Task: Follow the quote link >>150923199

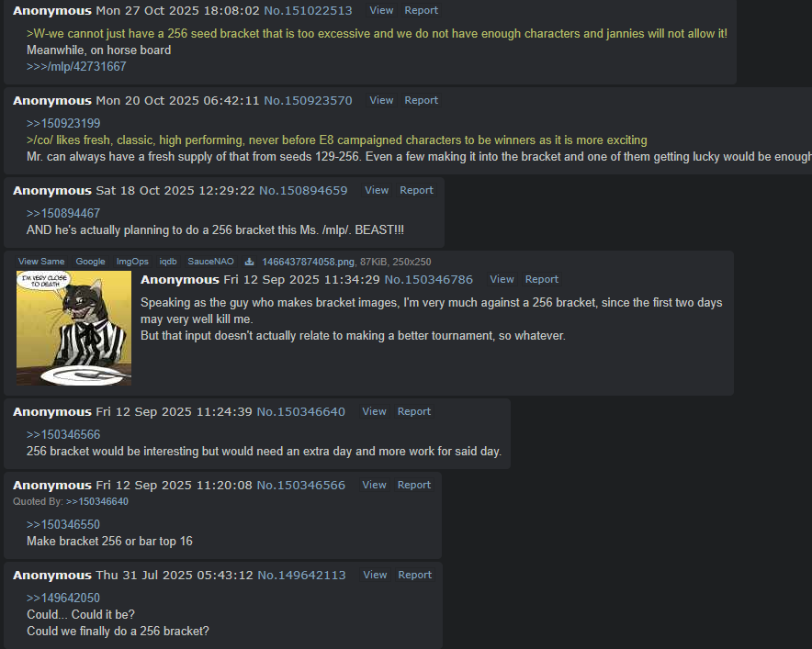Action: (63, 124)
